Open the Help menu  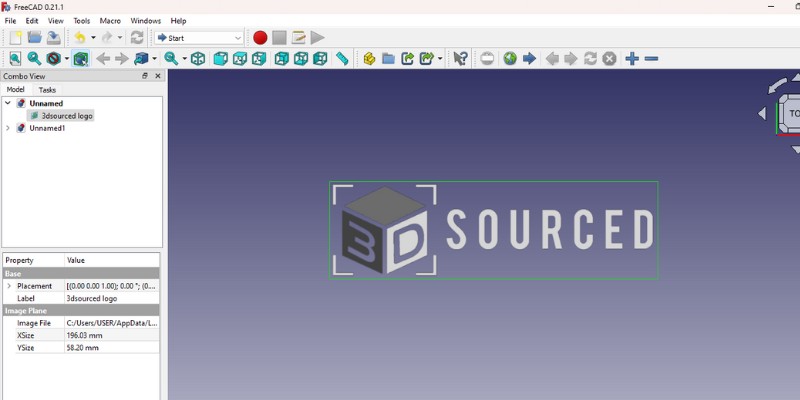coord(179,21)
